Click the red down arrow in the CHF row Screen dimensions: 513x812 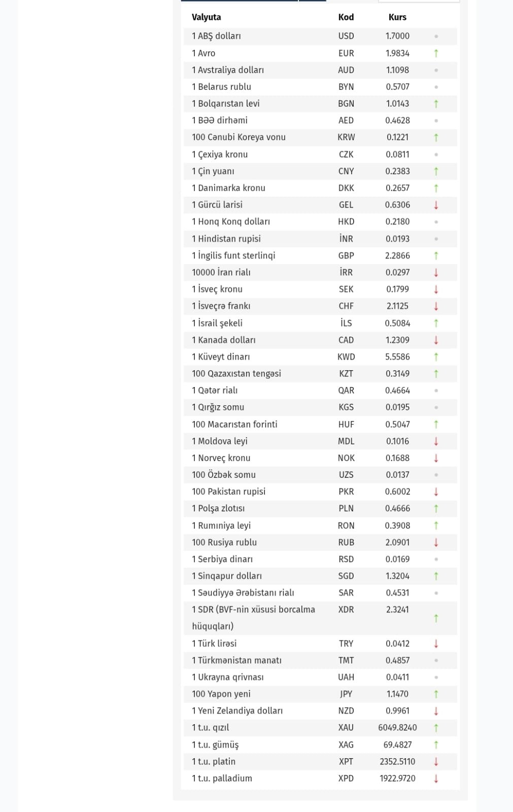[436, 306]
